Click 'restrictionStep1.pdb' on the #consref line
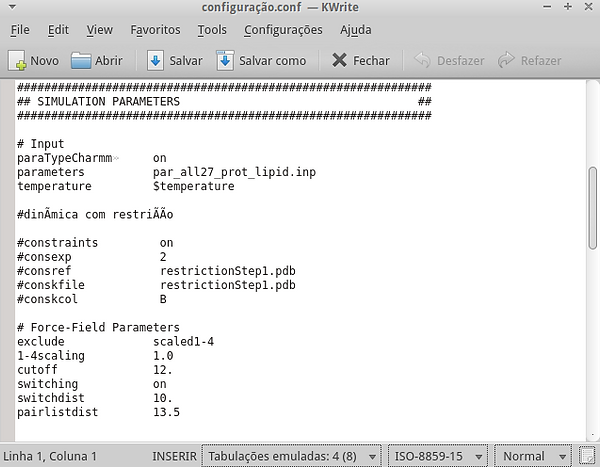The height and width of the screenshot is (467, 600). tap(228, 271)
